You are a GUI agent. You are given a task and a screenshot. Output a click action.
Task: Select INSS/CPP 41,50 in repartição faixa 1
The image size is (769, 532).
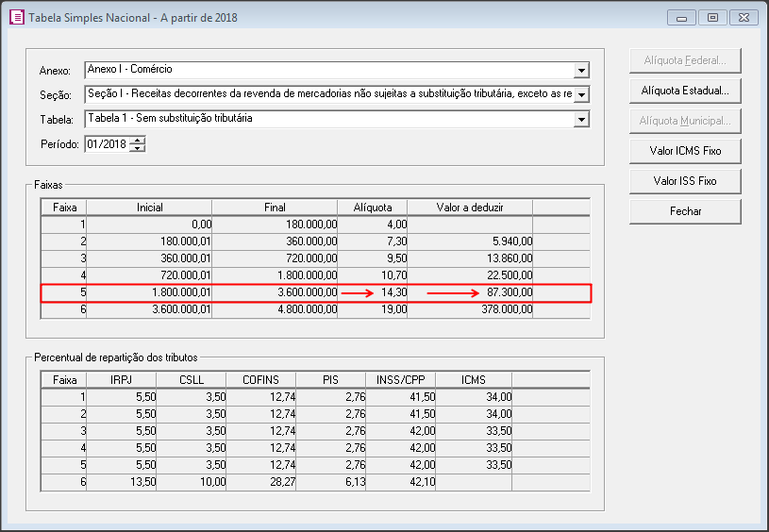(401, 397)
